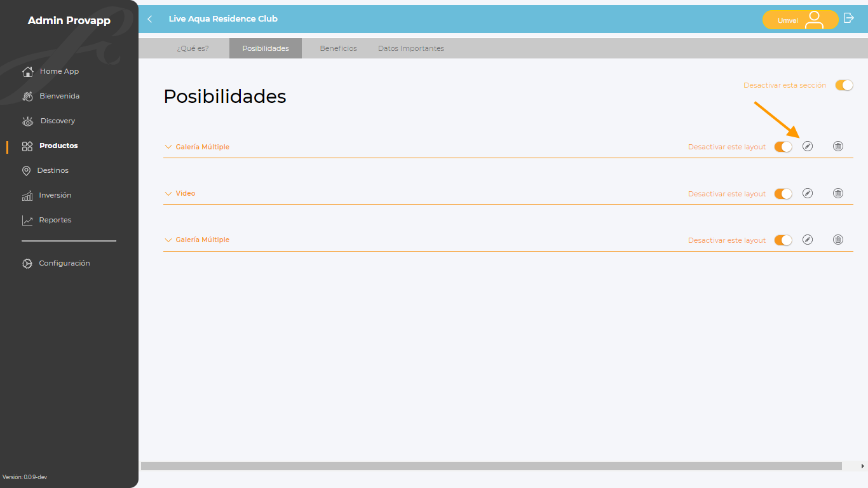Screen dimensions: 868x488
Task: Click the Umvel user profile button
Action: [801, 20]
